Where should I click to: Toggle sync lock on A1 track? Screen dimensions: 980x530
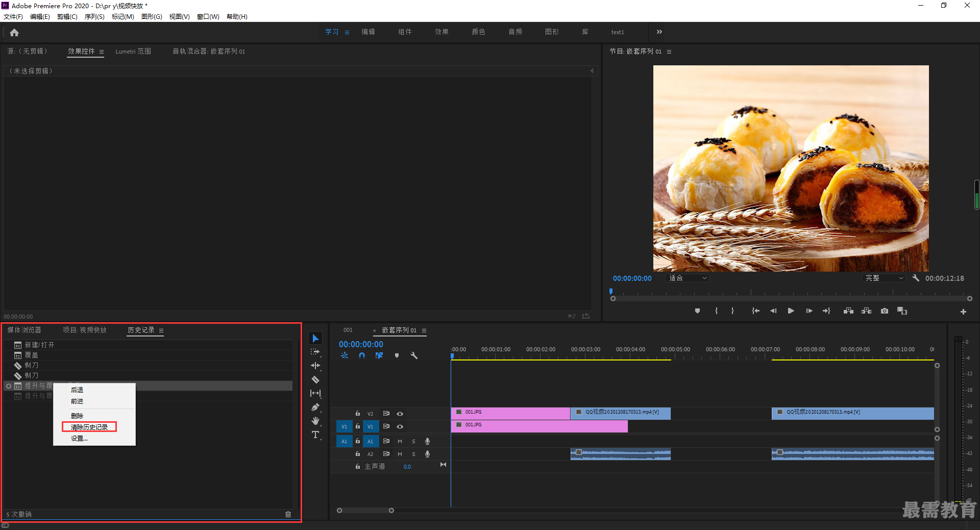[x=386, y=441]
